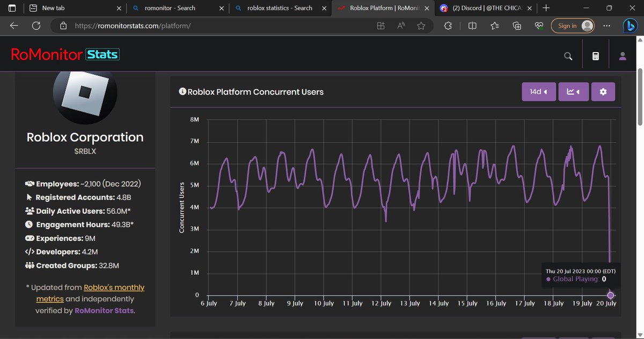Open RoMonitor search magnifier icon
The image size is (644, 339).
pyautogui.click(x=568, y=56)
